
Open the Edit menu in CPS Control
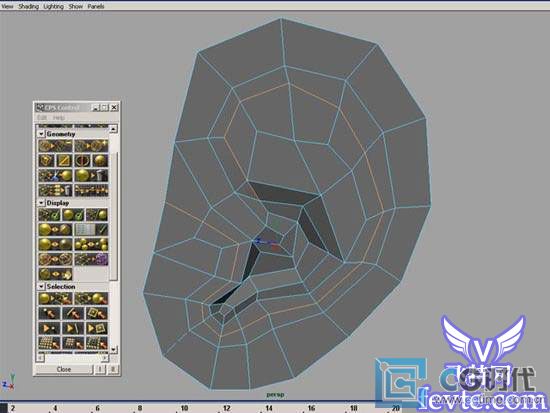(42, 117)
